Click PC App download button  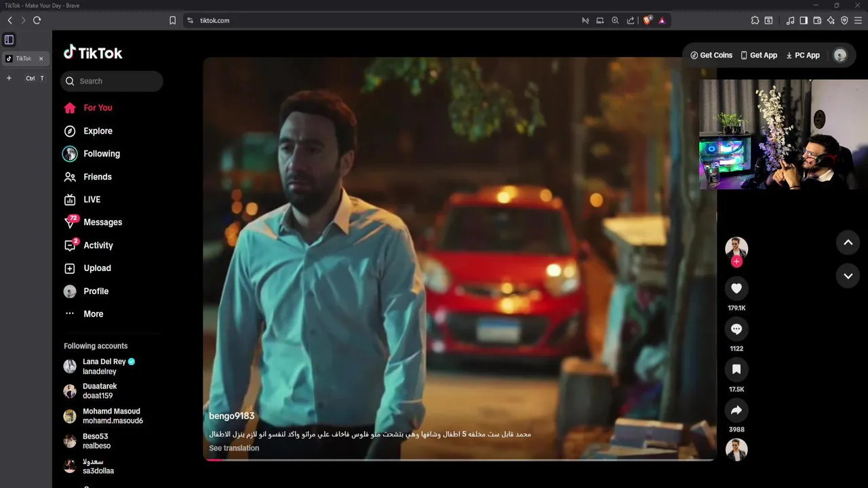pyautogui.click(x=803, y=56)
